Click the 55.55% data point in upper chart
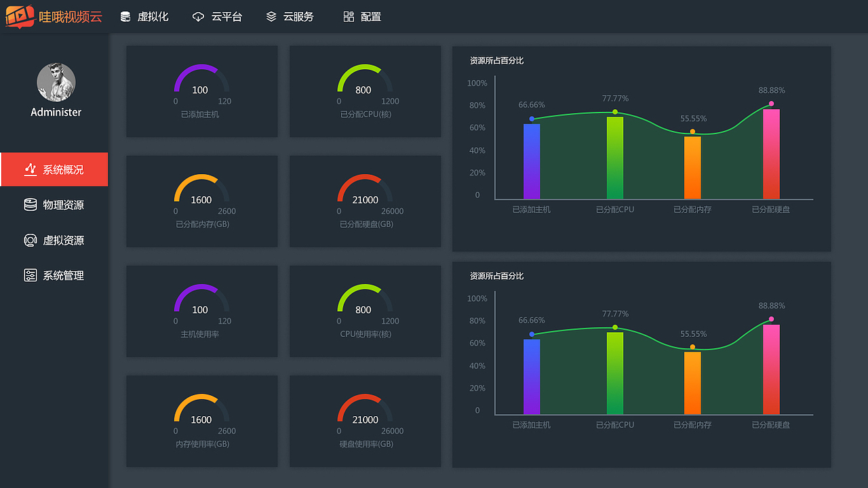This screenshot has width=868, height=488. click(x=692, y=131)
